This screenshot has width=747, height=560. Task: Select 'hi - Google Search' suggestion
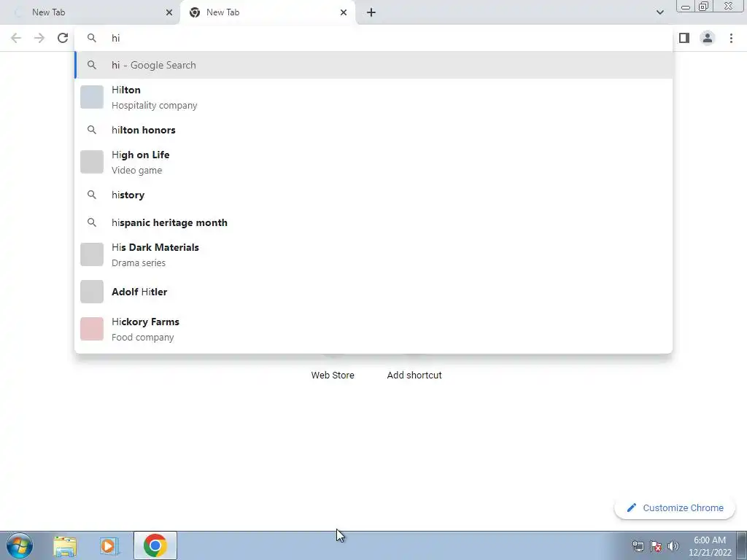[373, 65]
